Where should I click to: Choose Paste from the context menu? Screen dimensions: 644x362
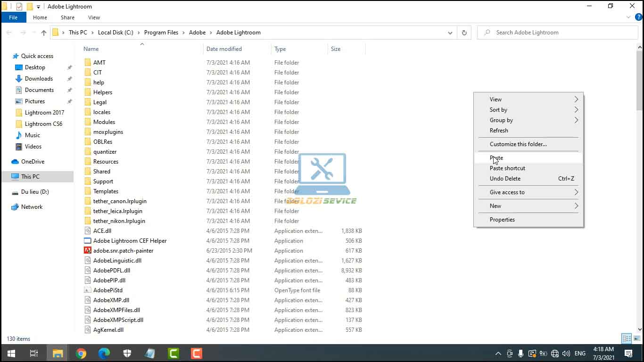(x=496, y=158)
